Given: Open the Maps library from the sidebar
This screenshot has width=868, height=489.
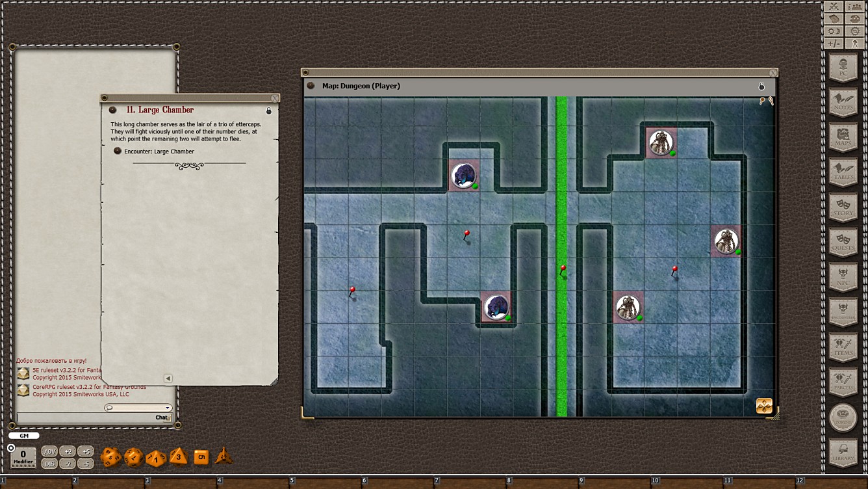Looking at the screenshot, I should pos(843,135).
